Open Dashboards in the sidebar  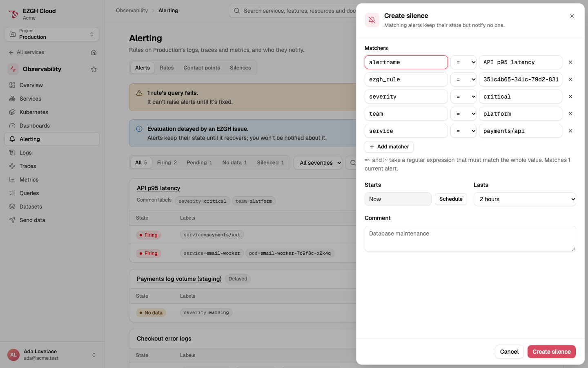pos(52,126)
